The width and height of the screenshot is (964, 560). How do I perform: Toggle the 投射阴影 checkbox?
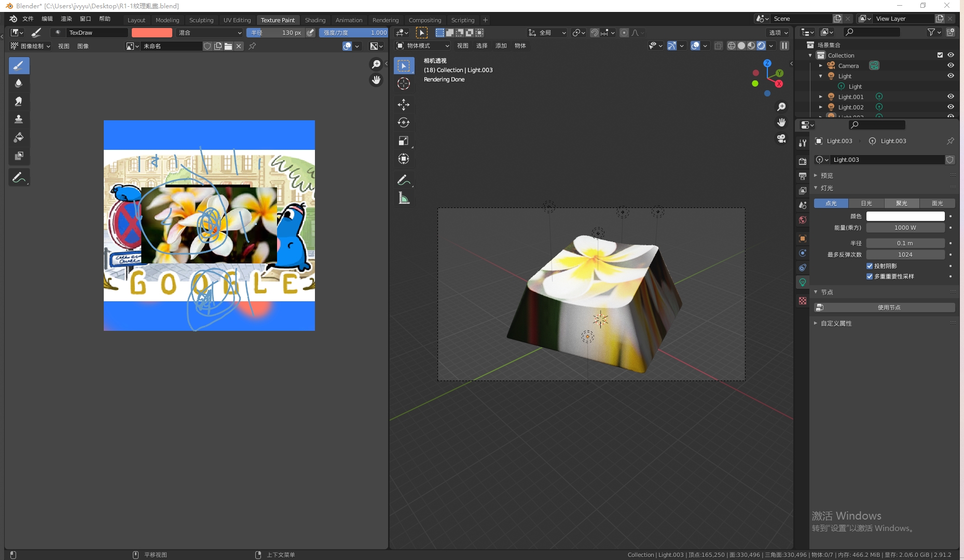tap(870, 266)
